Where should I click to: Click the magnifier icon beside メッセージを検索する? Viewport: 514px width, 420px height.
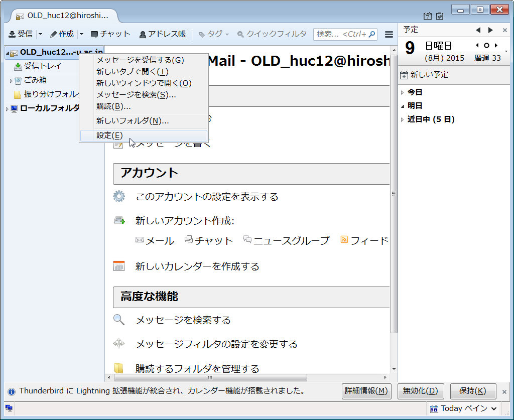119,320
